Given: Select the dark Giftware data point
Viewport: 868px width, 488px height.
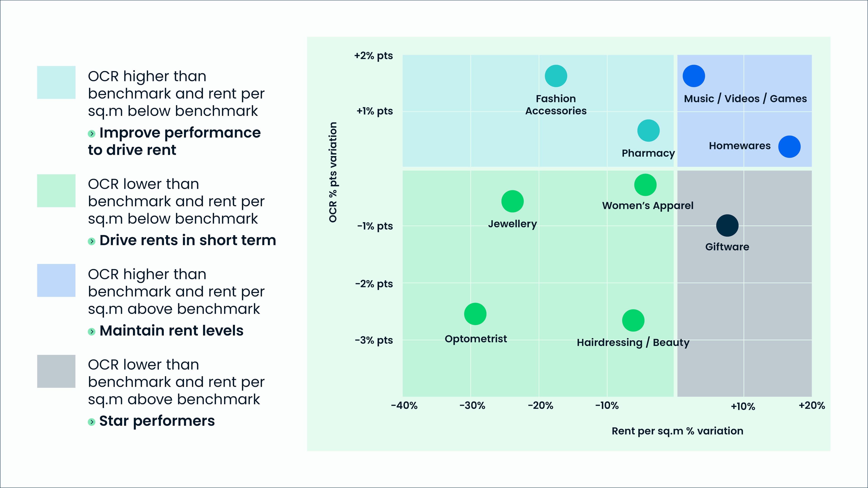Looking at the screenshot, I should (727, 226).
